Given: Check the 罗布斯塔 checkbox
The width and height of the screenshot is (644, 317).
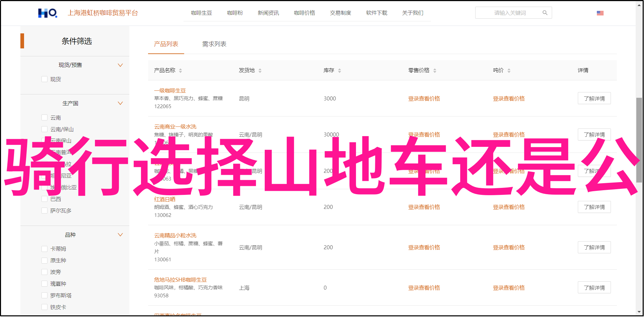Looking at the screenshot, I should 44,295.
